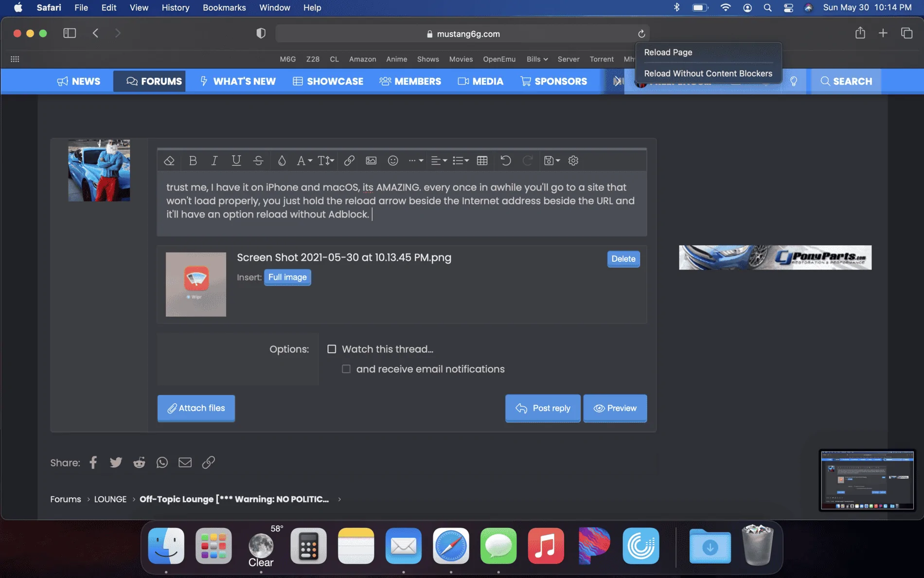Insert a table in the editor
Viewport: 924px width, 578px height.
[482, 161]
